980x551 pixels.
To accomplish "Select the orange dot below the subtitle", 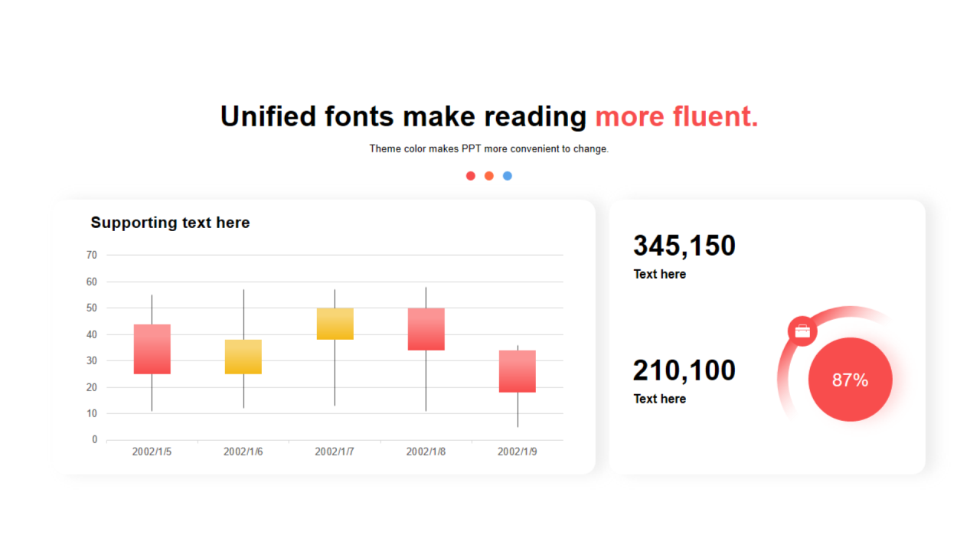I will 489,176.
